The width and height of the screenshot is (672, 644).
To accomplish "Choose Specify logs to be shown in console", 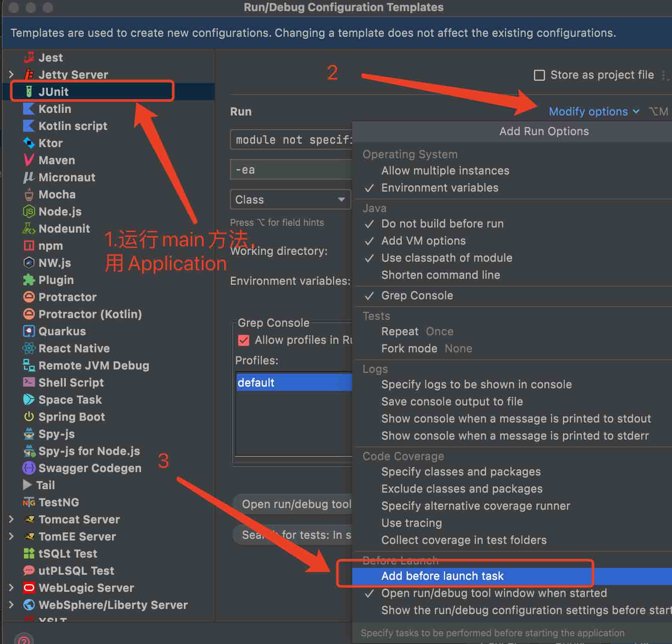I will coord(476,384).
